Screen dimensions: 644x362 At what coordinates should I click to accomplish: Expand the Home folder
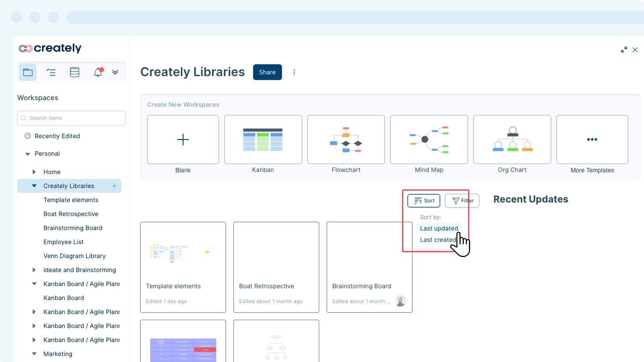34,172
